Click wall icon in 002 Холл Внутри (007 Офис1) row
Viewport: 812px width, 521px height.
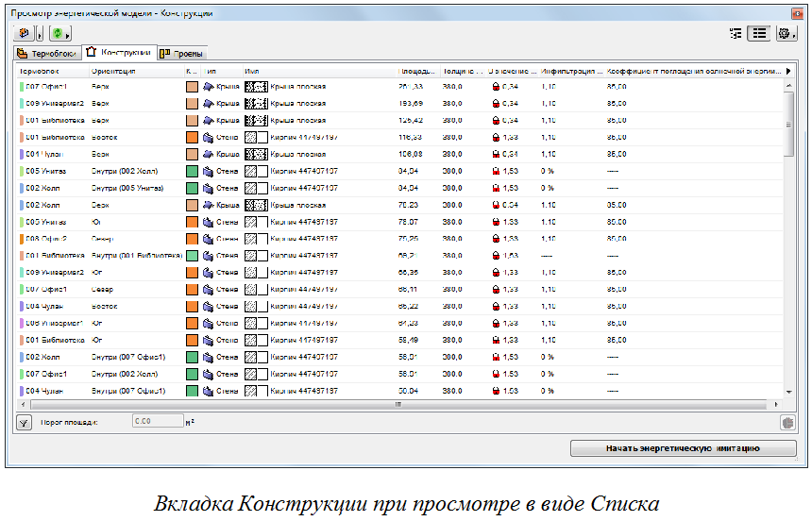pos(208,357)
